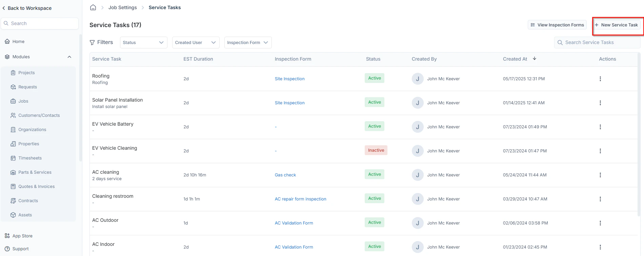
Task: Click the Home house icon in sidebar
Action: click(7, 41)
